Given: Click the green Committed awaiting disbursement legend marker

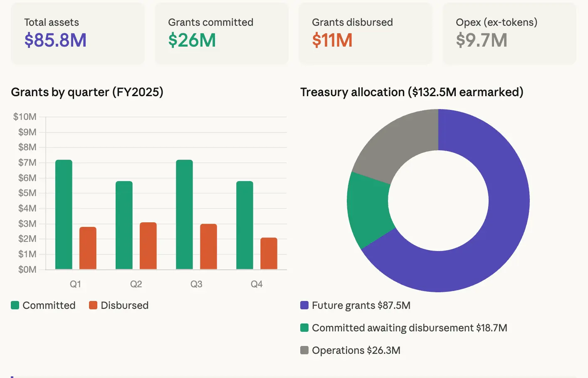Looking at the screenshot, I should [304, 328].
